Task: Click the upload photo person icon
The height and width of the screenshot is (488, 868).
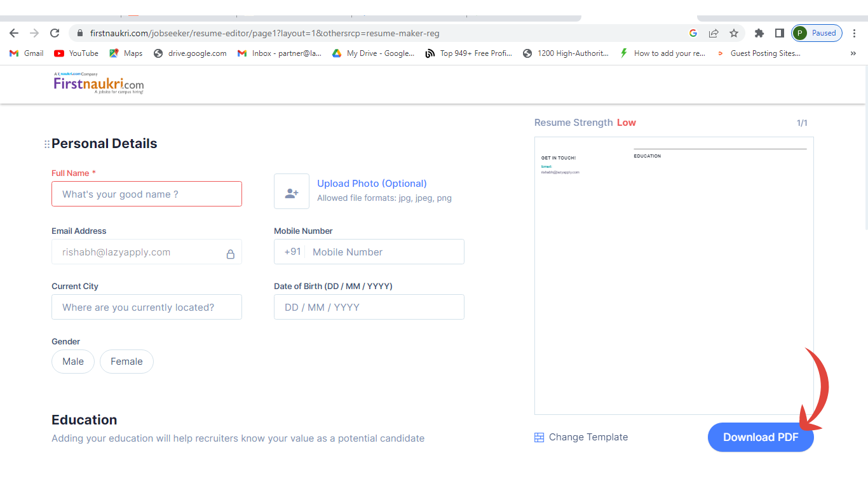Action: pos(292,191)
